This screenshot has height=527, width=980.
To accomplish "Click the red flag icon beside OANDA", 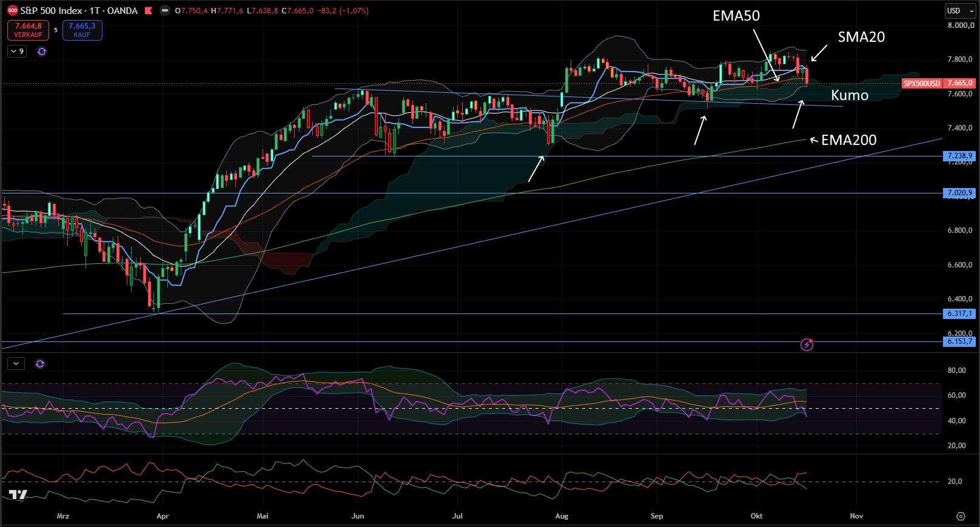I will (149, 10).
